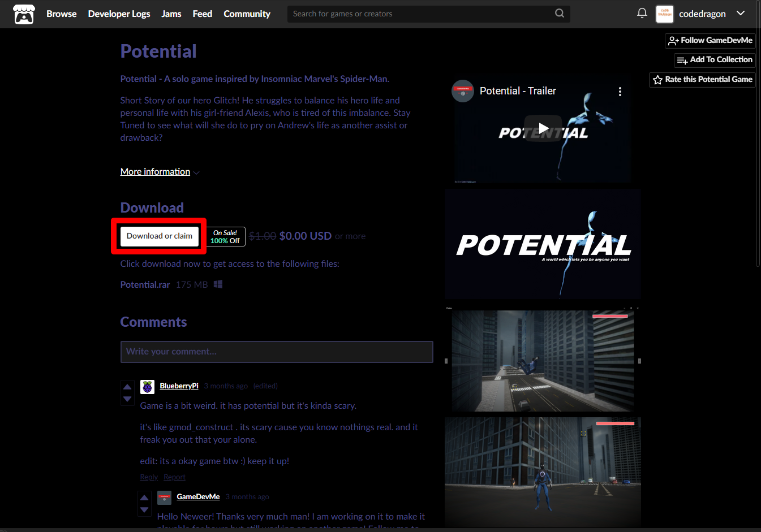
Task: Click the search magnifier icon
Action: pos(559,14)
